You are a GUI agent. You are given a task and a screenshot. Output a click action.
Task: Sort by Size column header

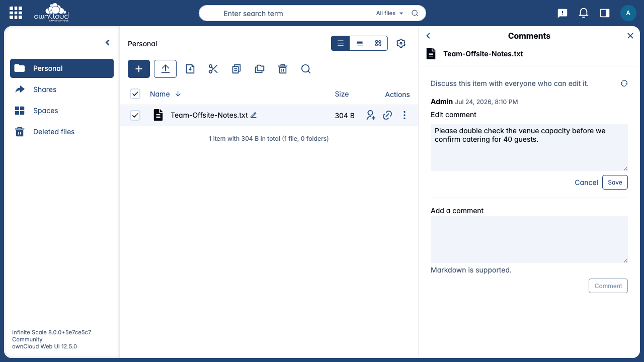point(342,94)
